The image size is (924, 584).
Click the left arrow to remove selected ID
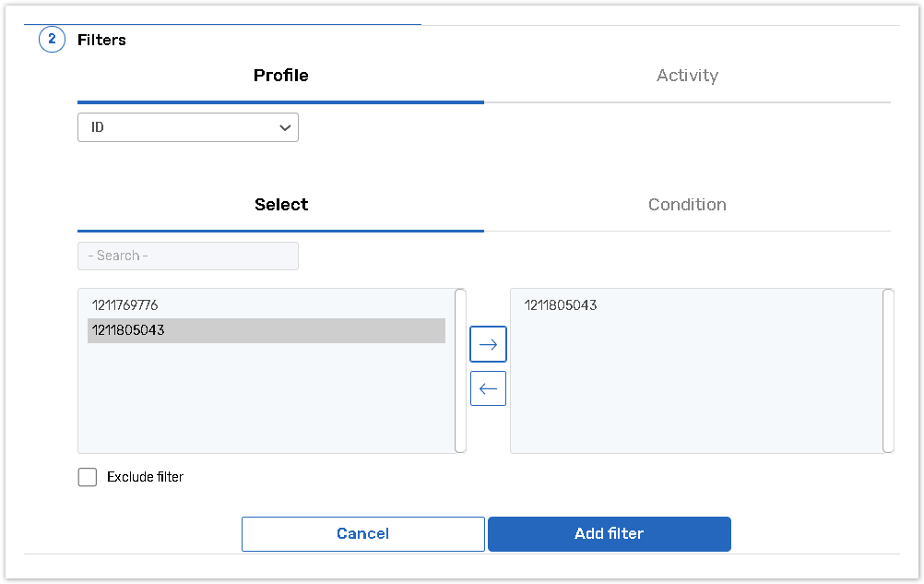tap(488, 388)
